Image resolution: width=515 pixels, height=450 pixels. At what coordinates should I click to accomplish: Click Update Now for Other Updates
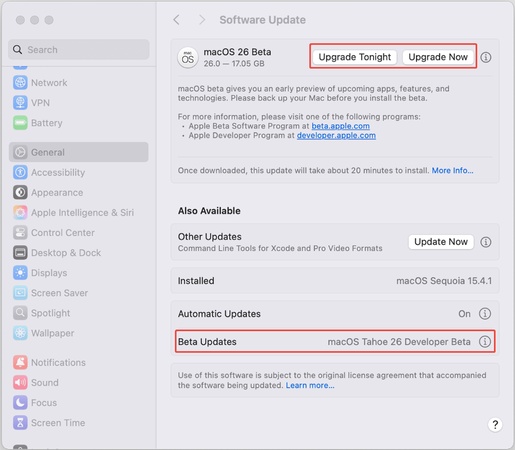point(441,242)
